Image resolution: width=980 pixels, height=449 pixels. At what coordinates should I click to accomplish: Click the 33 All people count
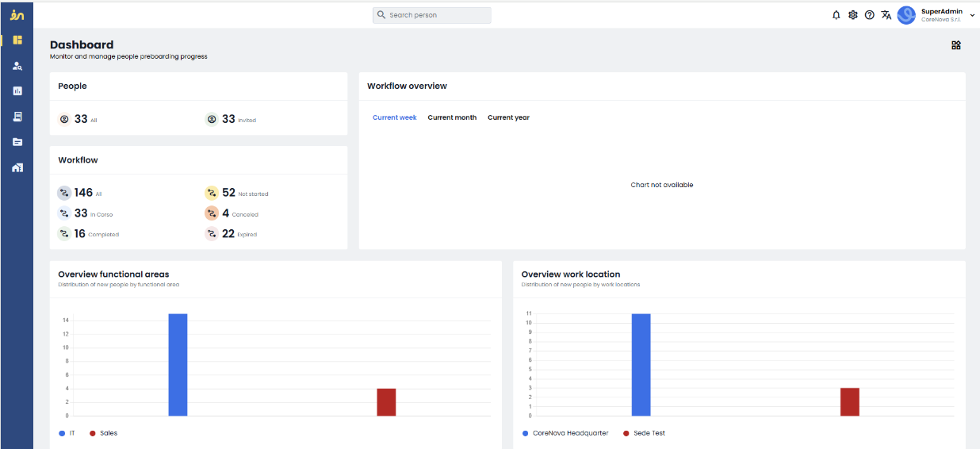pyautogui.click(x=81, y=119)
